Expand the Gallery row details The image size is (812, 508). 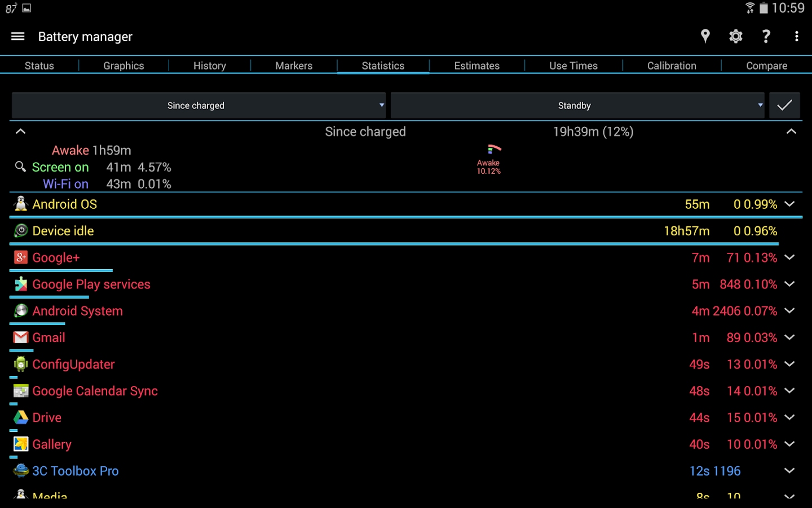coord(789,444)
